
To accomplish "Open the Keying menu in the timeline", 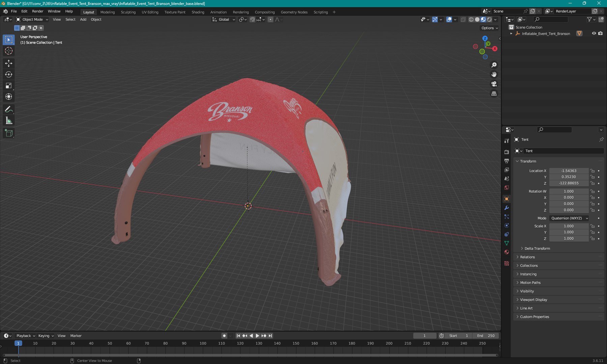I will coord(46,336).
